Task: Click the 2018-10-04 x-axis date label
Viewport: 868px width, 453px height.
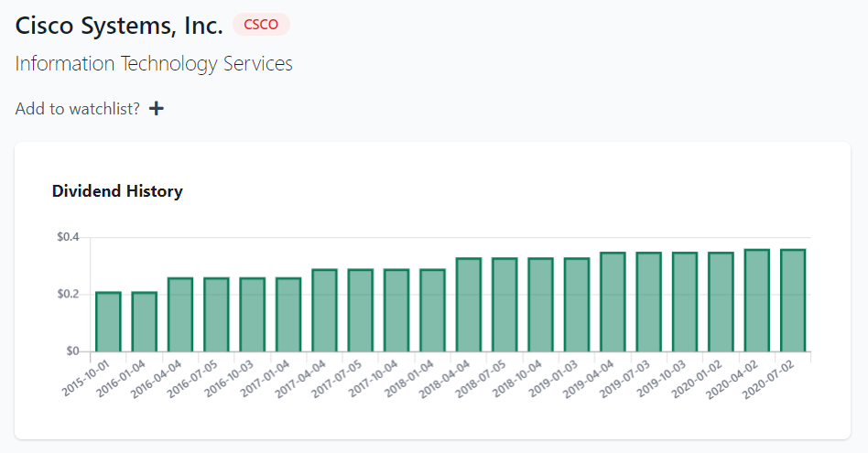Action: [517, 378]
